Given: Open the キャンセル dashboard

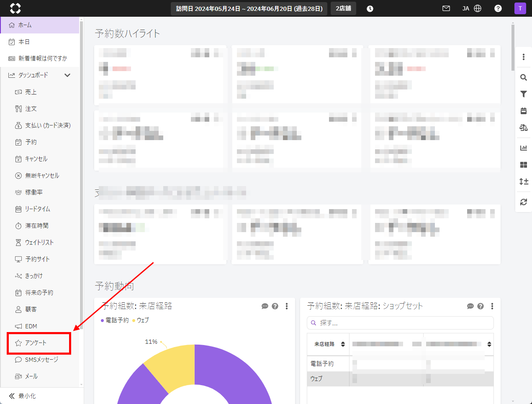Looking at the screenshot, I should coord(40,159).
